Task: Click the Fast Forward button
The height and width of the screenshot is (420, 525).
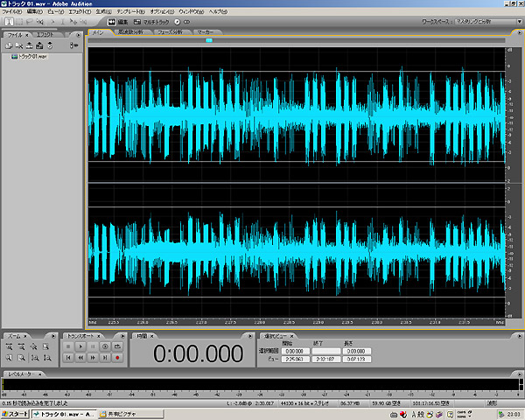Action: [93, 358]
